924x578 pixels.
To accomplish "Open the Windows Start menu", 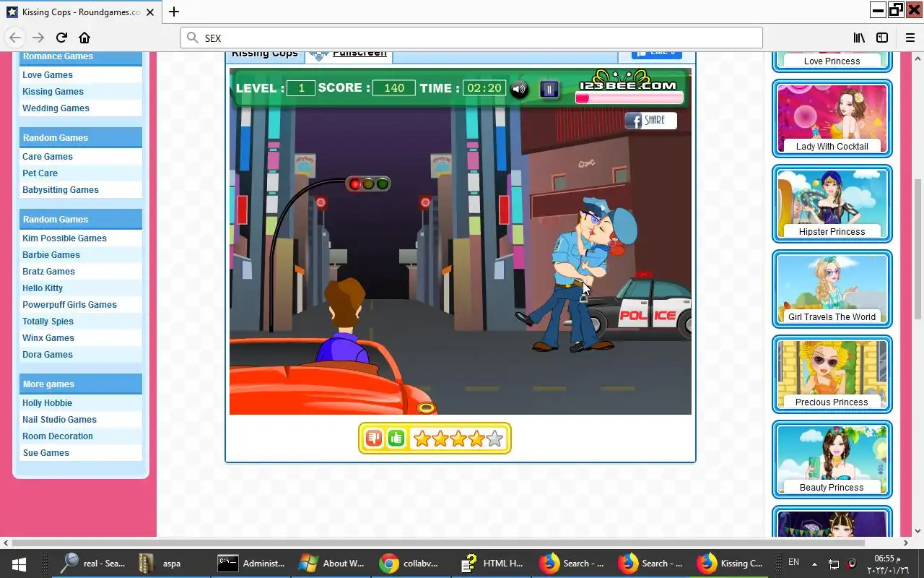I will [19, 564].
